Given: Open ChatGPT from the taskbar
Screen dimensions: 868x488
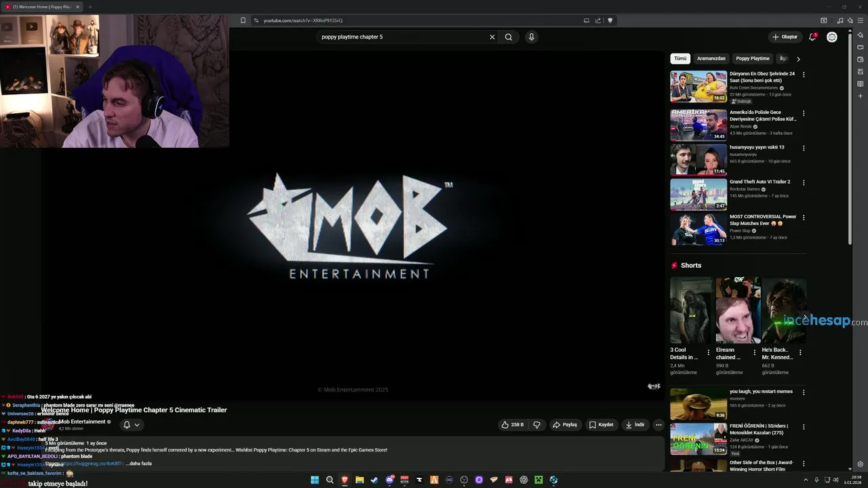Looking at the screenshot, I should coord(524,480).
